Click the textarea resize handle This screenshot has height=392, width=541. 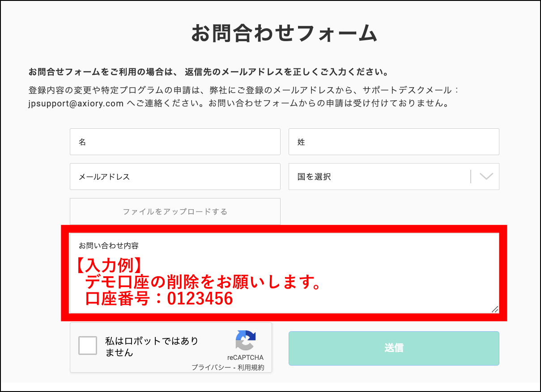(x=495, y=308)
